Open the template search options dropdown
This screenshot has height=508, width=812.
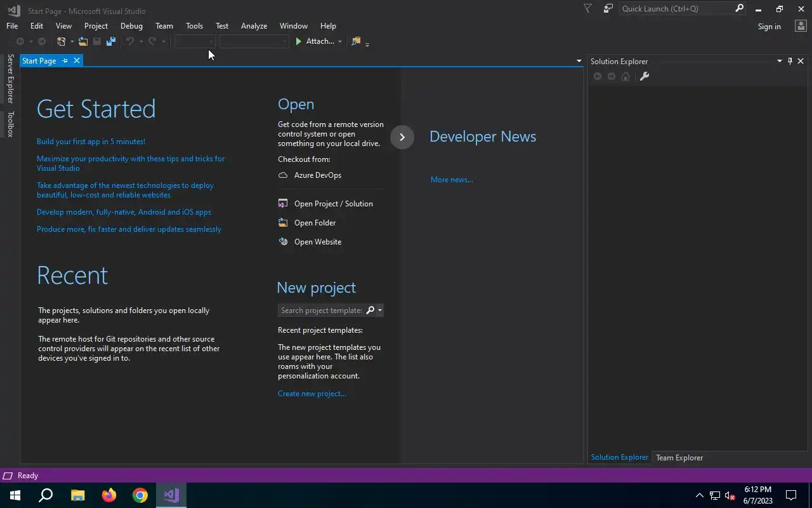click(380, 311)
